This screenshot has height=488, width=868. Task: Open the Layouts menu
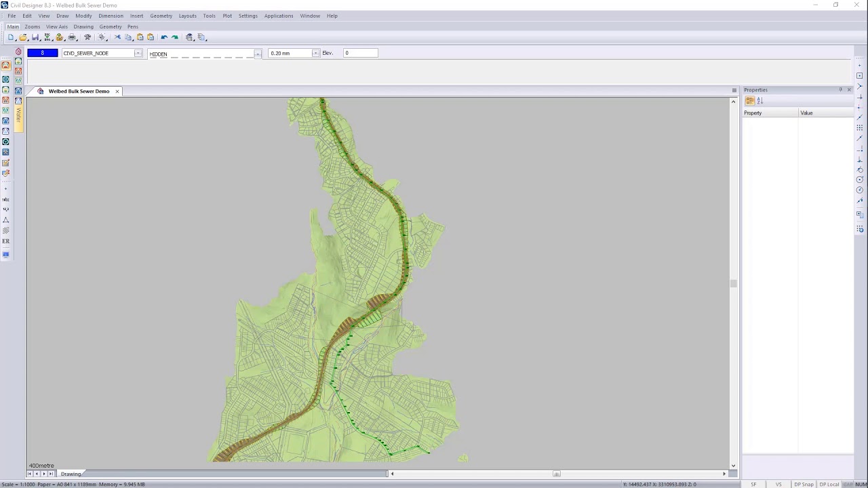tap(187, 16)
